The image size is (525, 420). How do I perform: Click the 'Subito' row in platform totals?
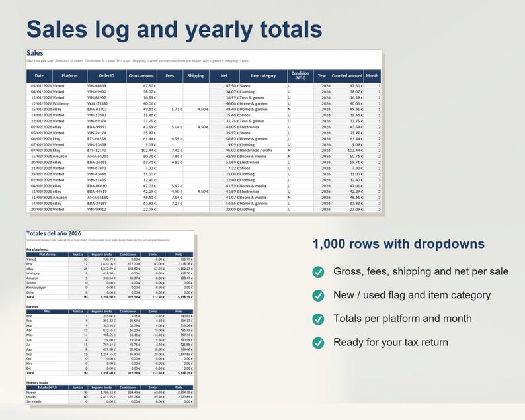coord(110,283)
